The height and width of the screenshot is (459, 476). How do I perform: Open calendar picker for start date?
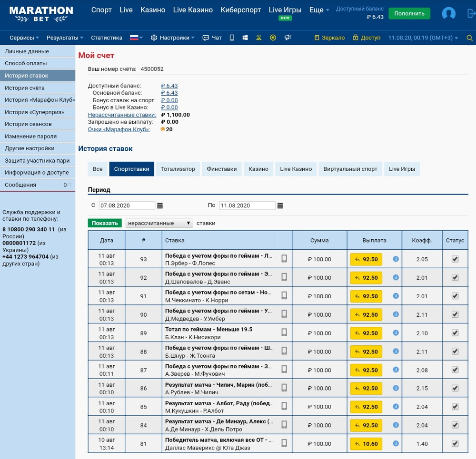[x=160, y=205]
